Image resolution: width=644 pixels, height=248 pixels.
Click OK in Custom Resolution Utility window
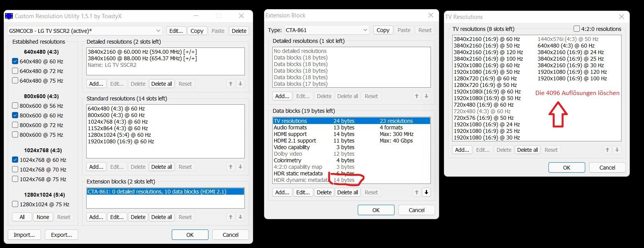pos(190,235)
